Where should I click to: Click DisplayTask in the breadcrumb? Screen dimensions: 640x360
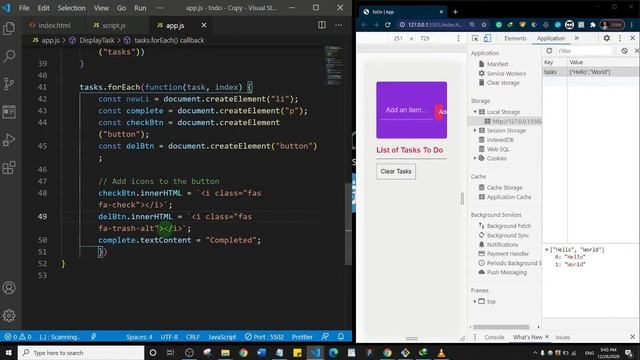[97, 40]
